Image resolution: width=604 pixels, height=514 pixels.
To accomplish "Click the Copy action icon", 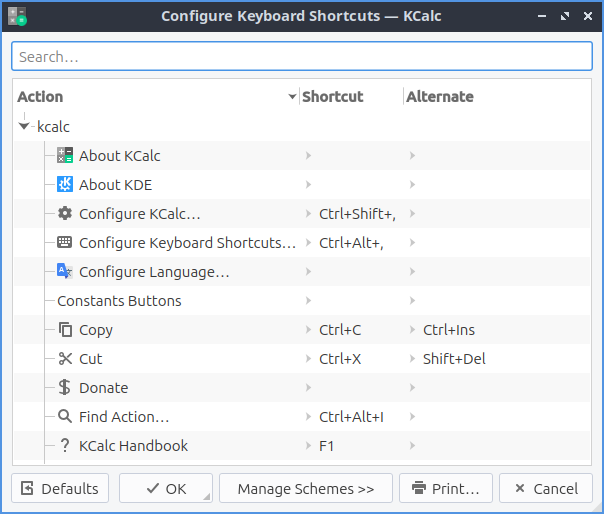I will click(x=65, y=330).
